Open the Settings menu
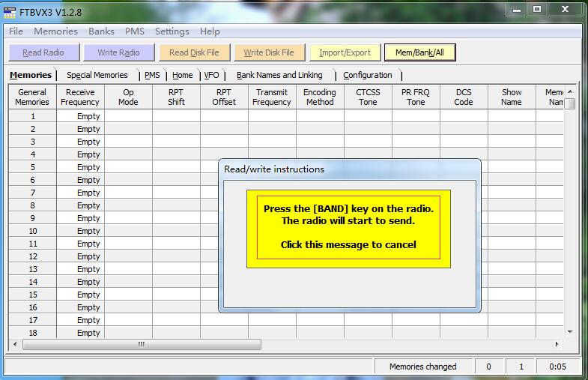This screenshot has width=588, height=380. pyautogui.click(x=172, y=31)
